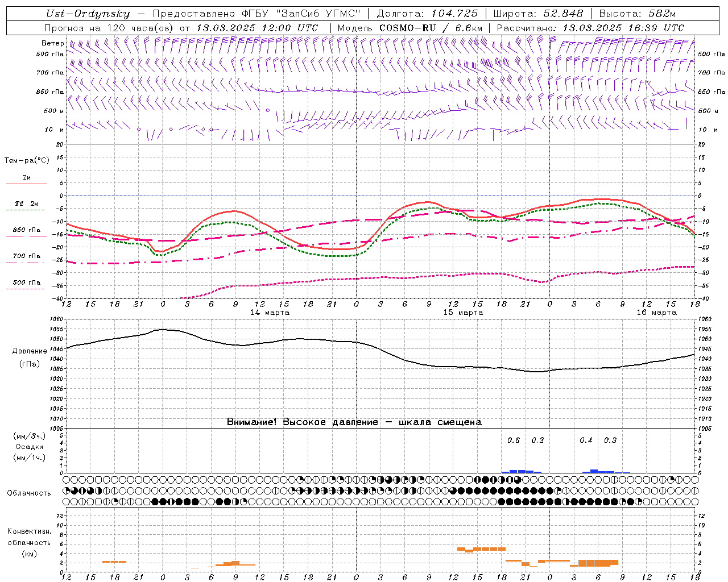Click the 0.4 precipitation amount value
728x582 pixels.
click(586, 440)
